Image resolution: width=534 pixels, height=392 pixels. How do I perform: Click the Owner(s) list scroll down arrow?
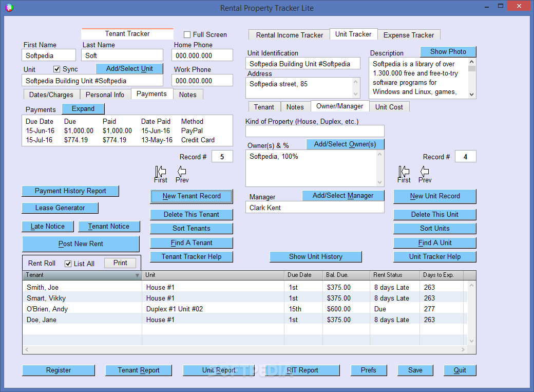click(x=380, y=182)
